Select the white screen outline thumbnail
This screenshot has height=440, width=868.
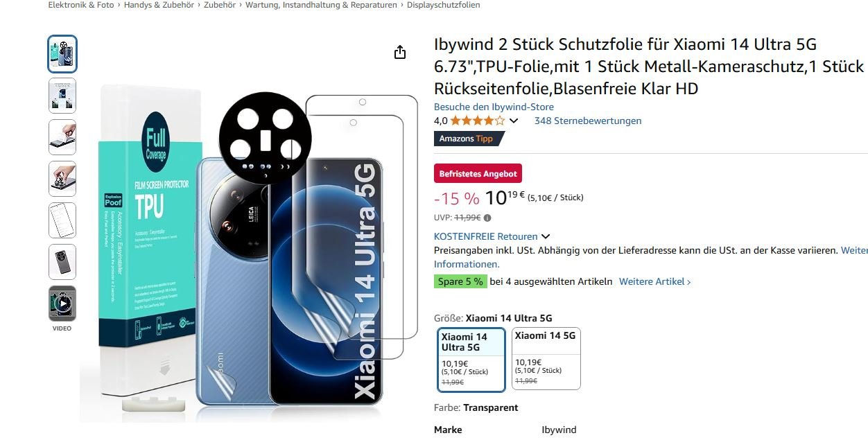point(62,220)
